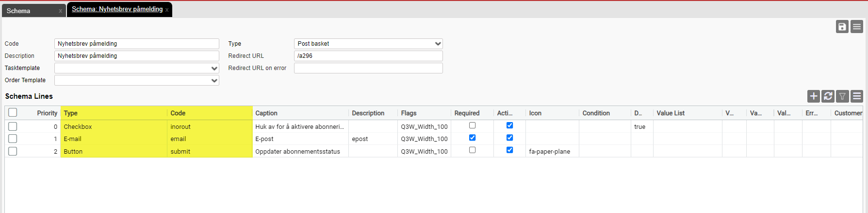Image resolution: width=868 pixels, height=213 pixels.
Task: Expand the Order Template dropdown
Action: coord(137,80)
